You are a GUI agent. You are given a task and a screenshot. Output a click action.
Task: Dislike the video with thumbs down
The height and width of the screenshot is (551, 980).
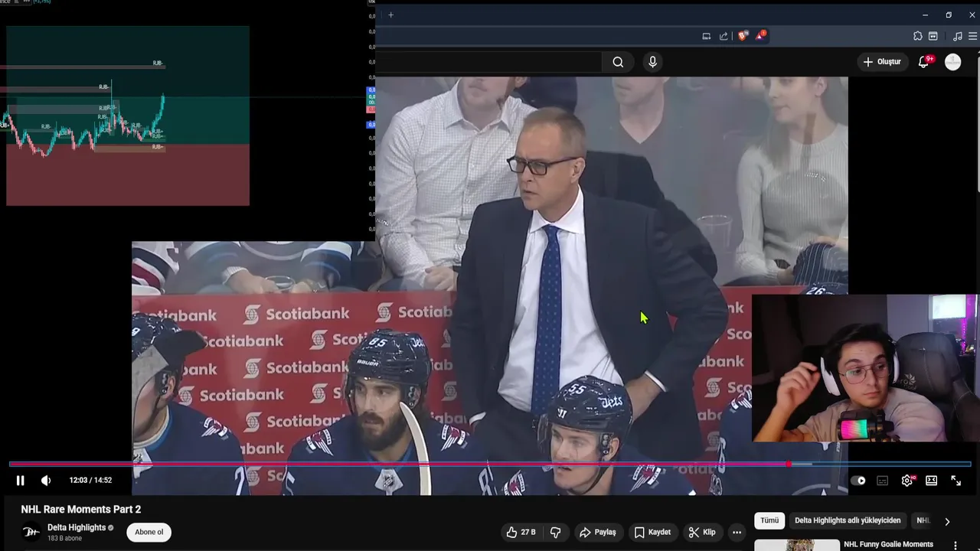[x=556, y=532]
